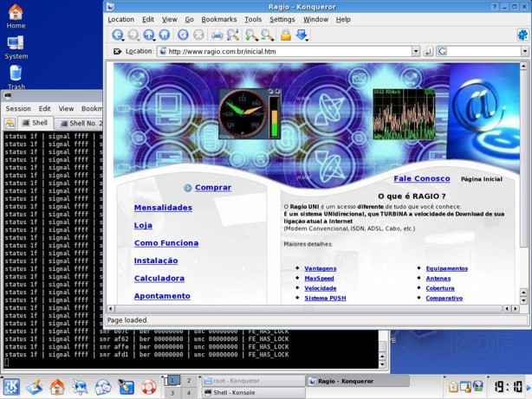Open the Como Funciona link
532x399 pixels.
pyautogui.click(x=166, y=242)
